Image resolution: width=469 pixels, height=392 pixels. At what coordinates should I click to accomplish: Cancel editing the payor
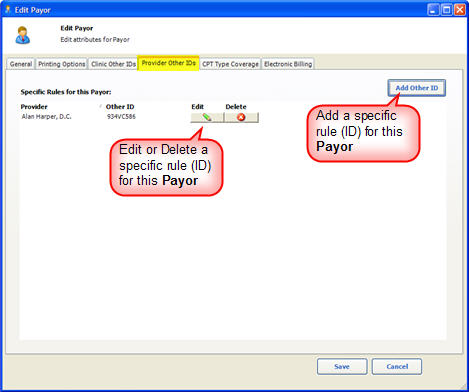click(397, 366)
